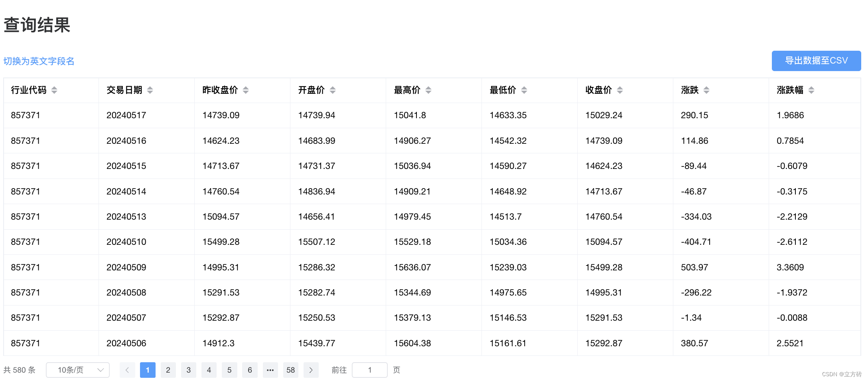Click change percent 2.5521
The width and height of the screenshot is (868, 381).
click(790, 343)
